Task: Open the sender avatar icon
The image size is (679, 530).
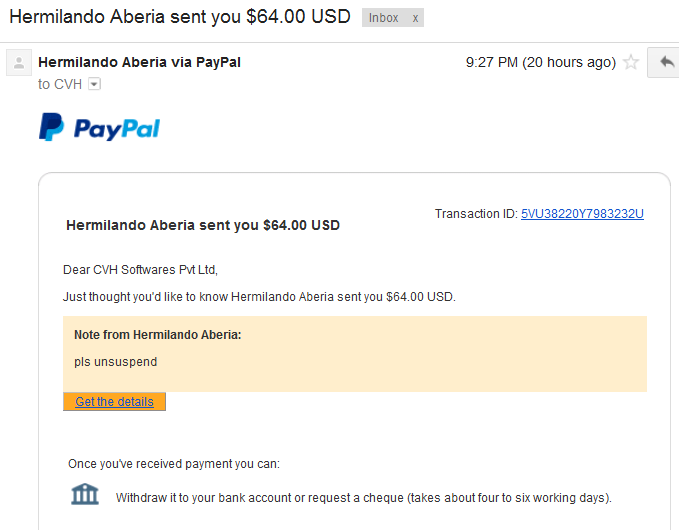Action: [x=19, y=63]
